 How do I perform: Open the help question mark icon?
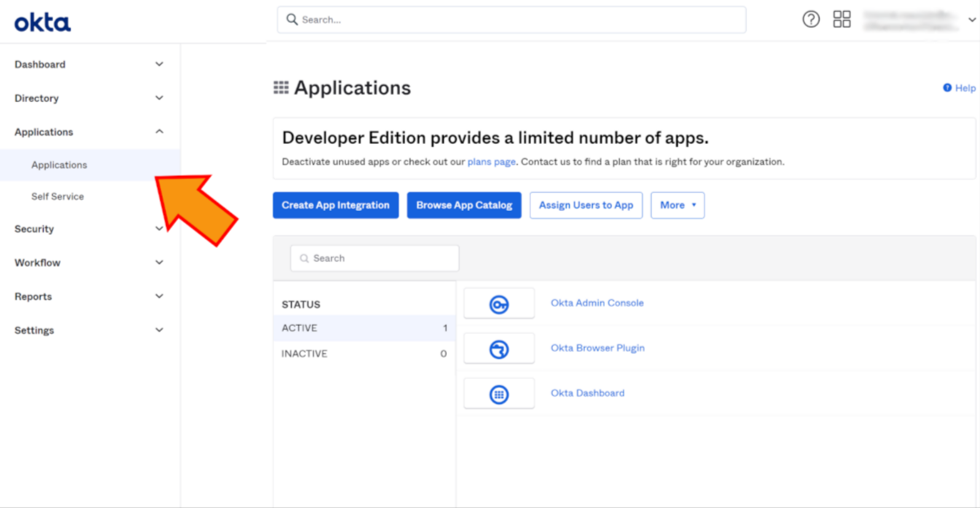(811, 20)
